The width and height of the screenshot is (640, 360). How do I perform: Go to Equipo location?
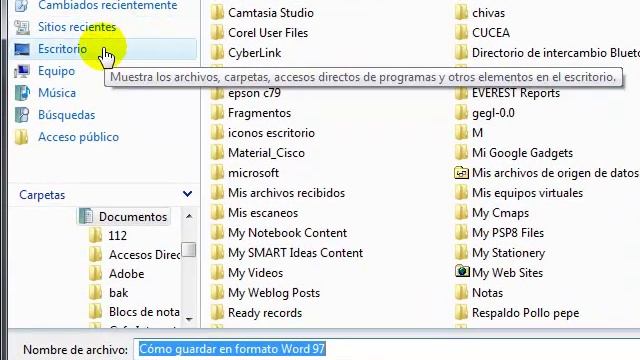[56, 71]
